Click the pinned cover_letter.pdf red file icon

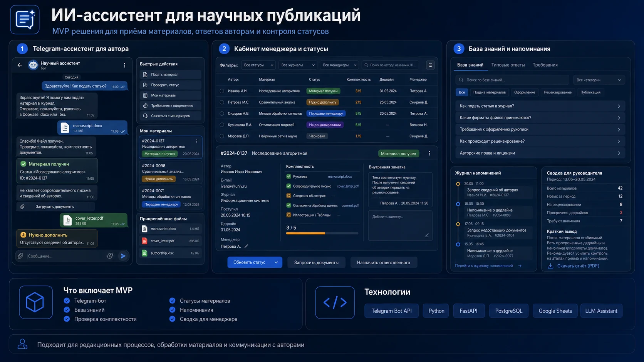[144, 241]
